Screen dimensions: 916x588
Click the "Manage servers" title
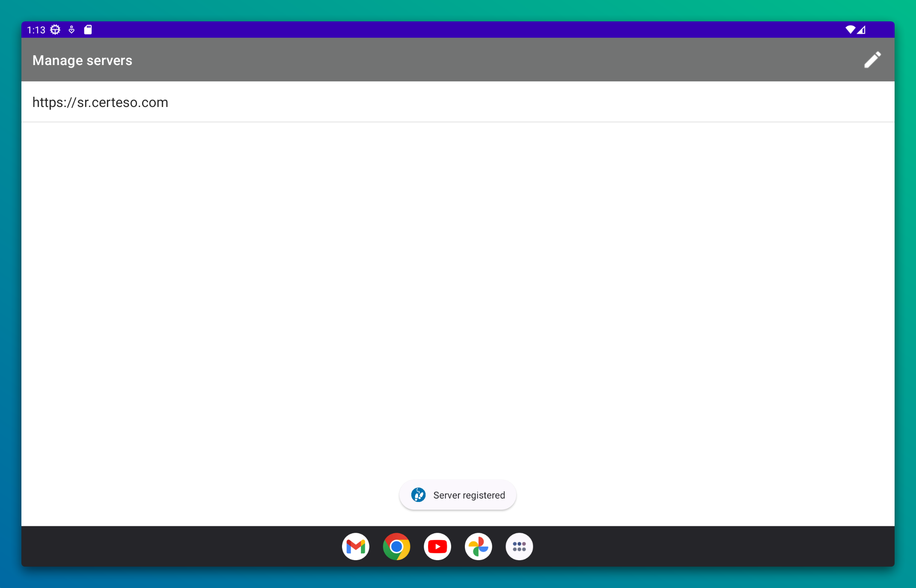pos(82,60)
